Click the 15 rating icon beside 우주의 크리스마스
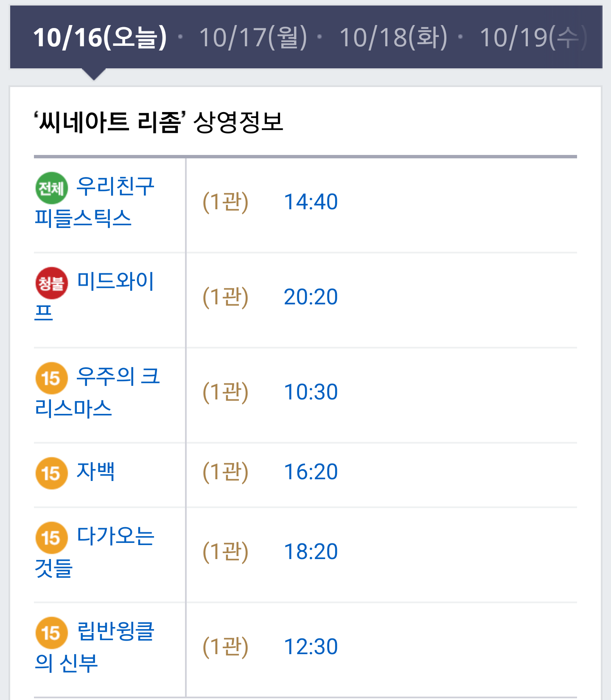This screenshot has height=700, width=611. (51, 378)
